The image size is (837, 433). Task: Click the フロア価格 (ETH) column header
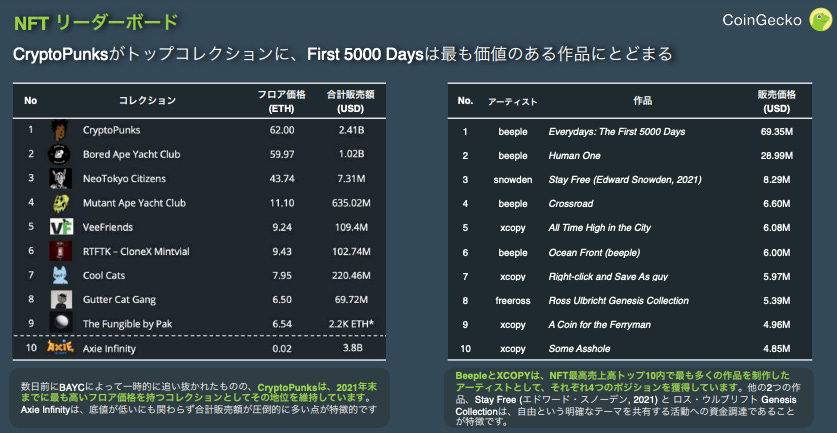pyautogui.click(x=281, y=101)
